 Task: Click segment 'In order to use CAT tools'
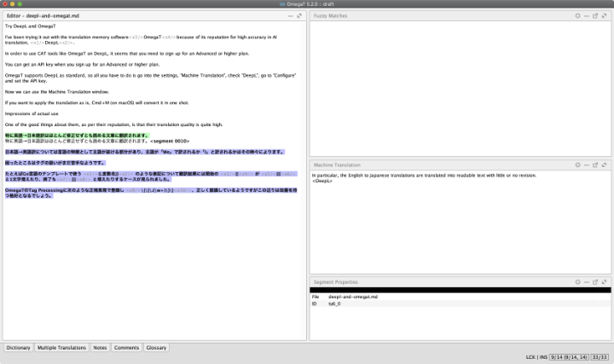[x=127, y=54]
